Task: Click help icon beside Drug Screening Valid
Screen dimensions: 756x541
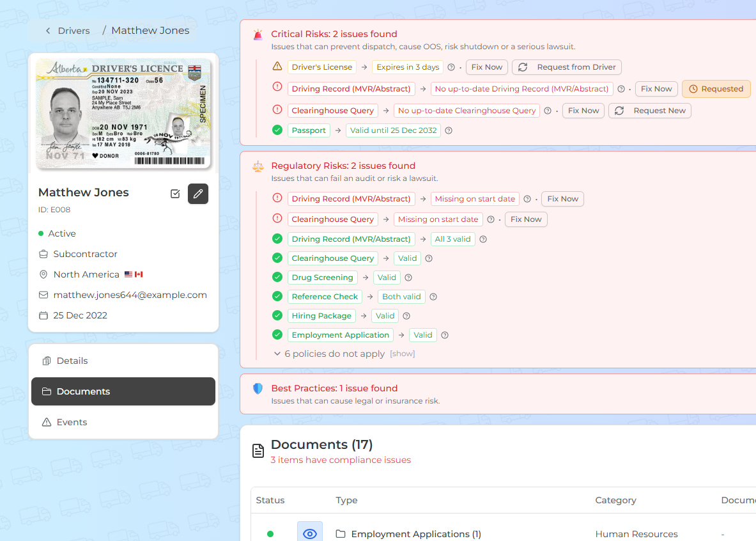Action: click(x=408, y=278)
